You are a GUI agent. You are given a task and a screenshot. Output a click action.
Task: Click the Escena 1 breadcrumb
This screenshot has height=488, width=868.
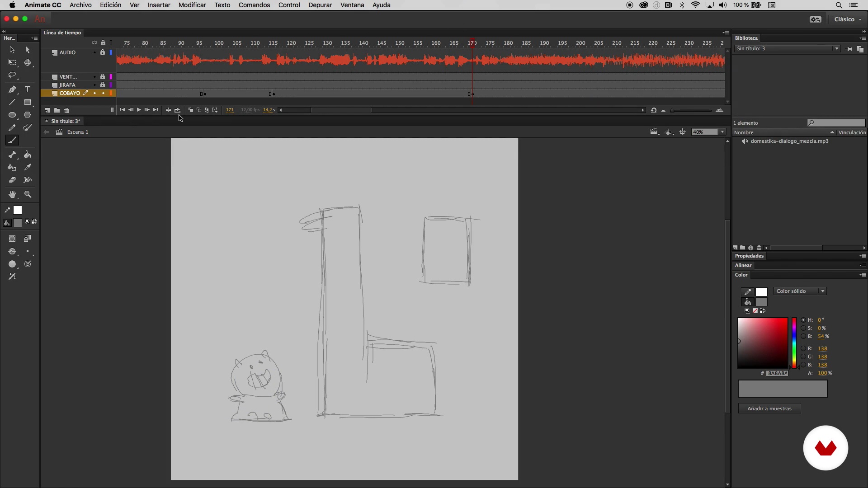click(77, 132)
